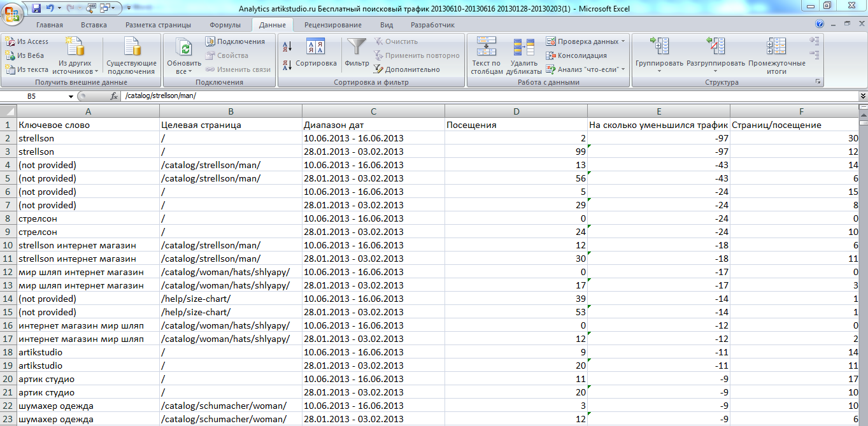The height and width of the screenshot is (426, 868).
Task: Save the workbook from the quick access toolbar
Action: [x=36, y=8]
